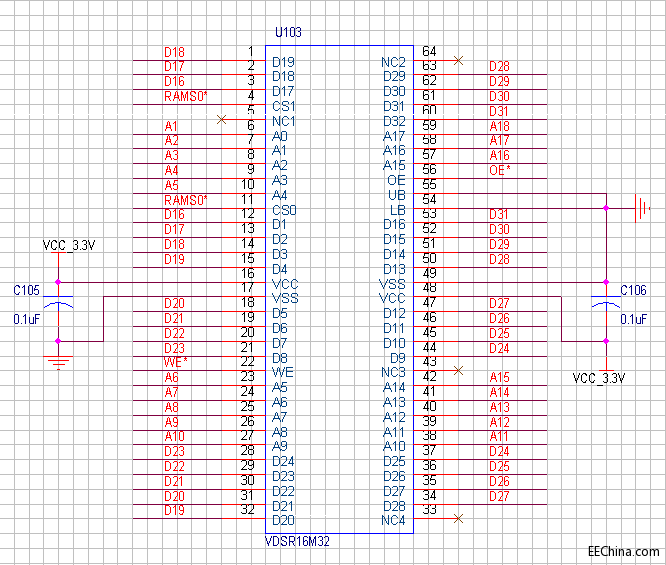Select the blue D9 pin name
This screenshot has width=666, height=565.
[x=398, y=358]
